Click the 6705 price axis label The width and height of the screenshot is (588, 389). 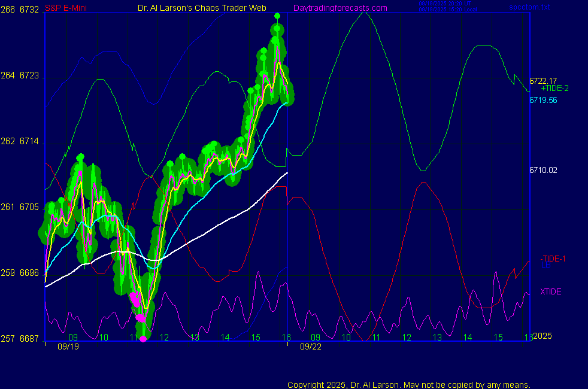[29, 207]
